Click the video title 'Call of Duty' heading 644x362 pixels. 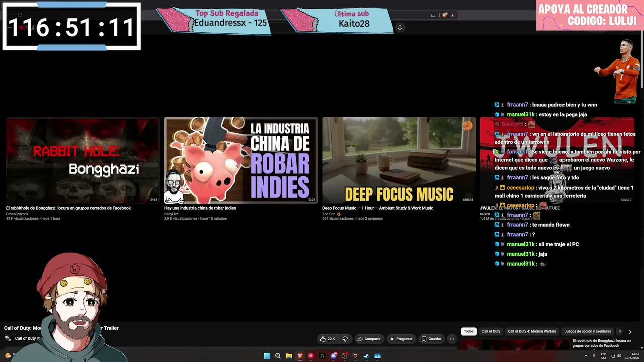tap(61, 328)
